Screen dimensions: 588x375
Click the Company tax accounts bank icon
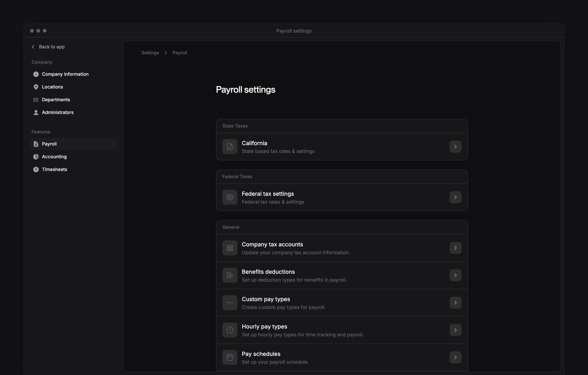coord(230,248)
